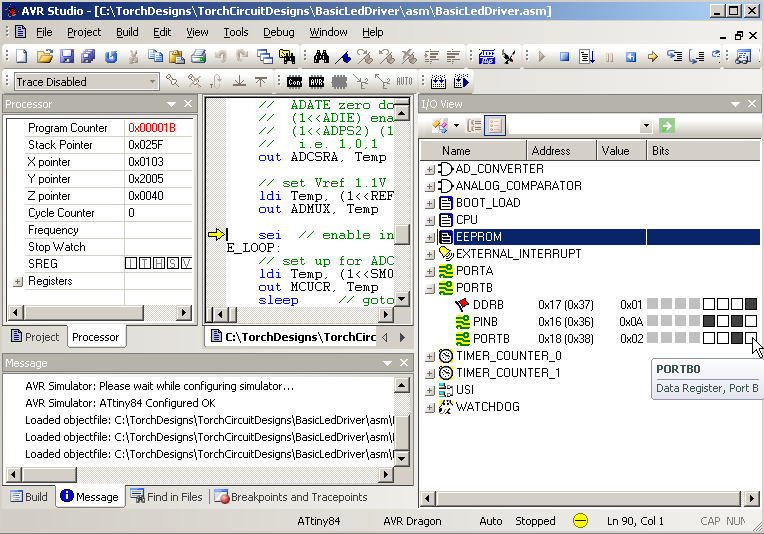Viewport: 764px width, 534px height.
Task: Create a new file from the toolbar
Action: coord(21,57)
